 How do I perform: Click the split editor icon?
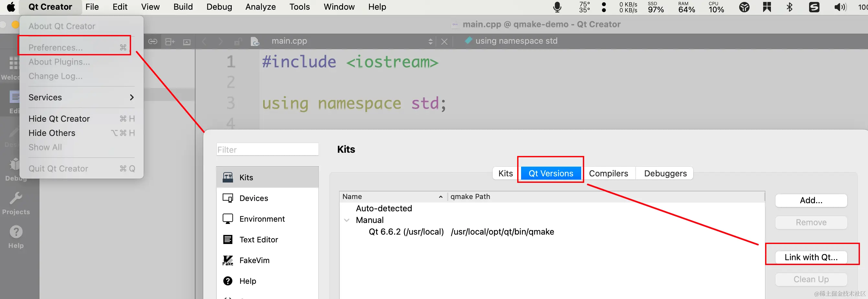(x=170, y=41)
